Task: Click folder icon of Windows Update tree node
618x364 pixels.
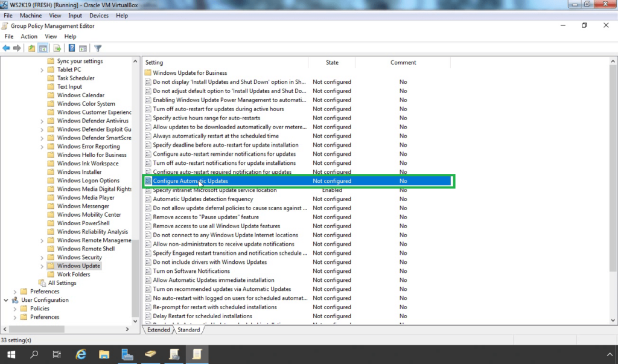Action: (51, 266)
